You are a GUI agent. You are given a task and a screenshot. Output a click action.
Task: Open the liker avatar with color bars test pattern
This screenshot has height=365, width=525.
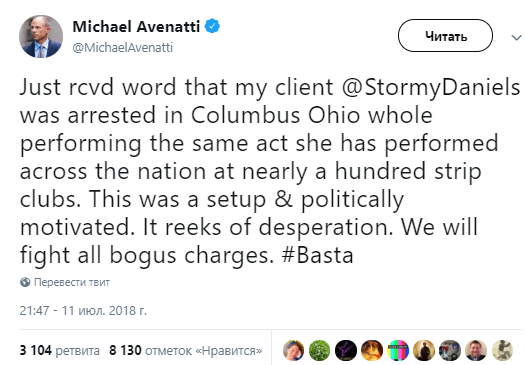click(398, 350)
